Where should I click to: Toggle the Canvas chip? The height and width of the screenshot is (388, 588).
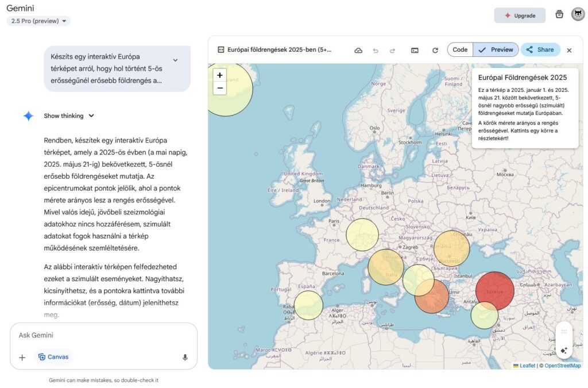[x=53, y=357]
